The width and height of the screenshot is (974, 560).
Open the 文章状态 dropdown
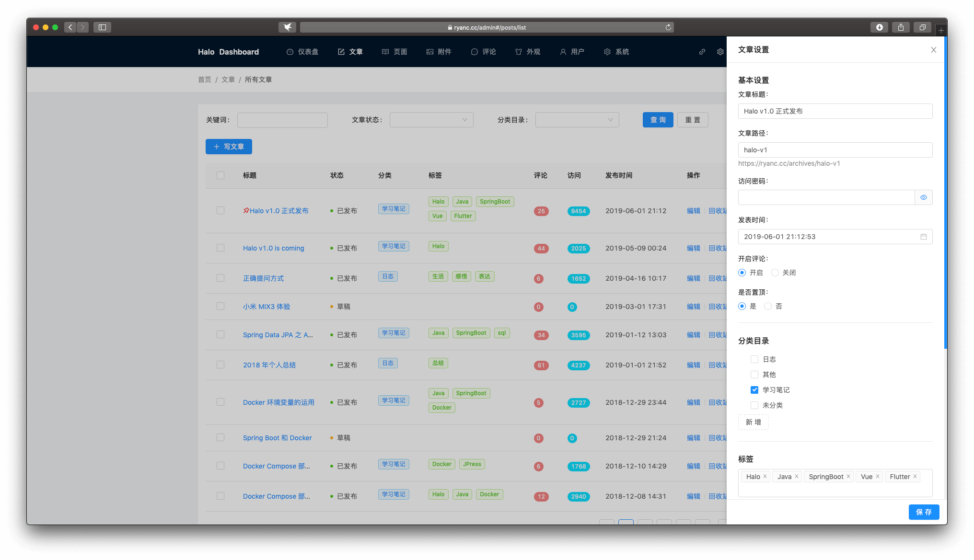pos(430,120)
